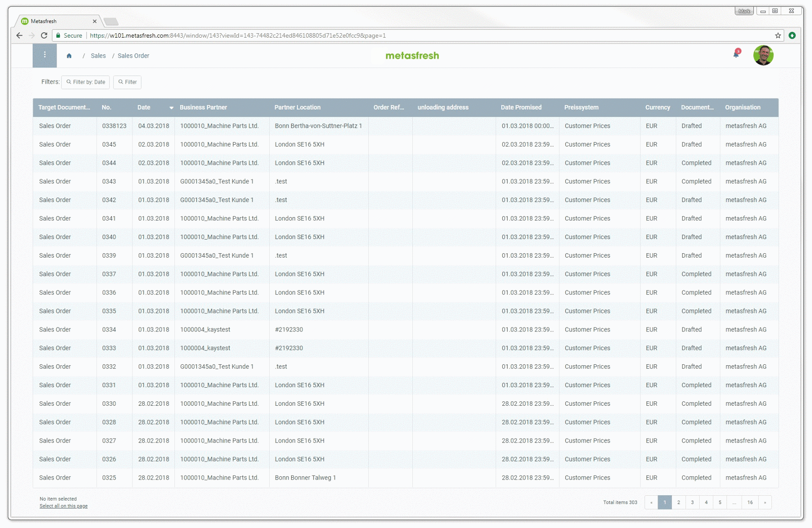Open the notifications bell
The width and height of the screenshot is (812, 528).
click(736, 54)
